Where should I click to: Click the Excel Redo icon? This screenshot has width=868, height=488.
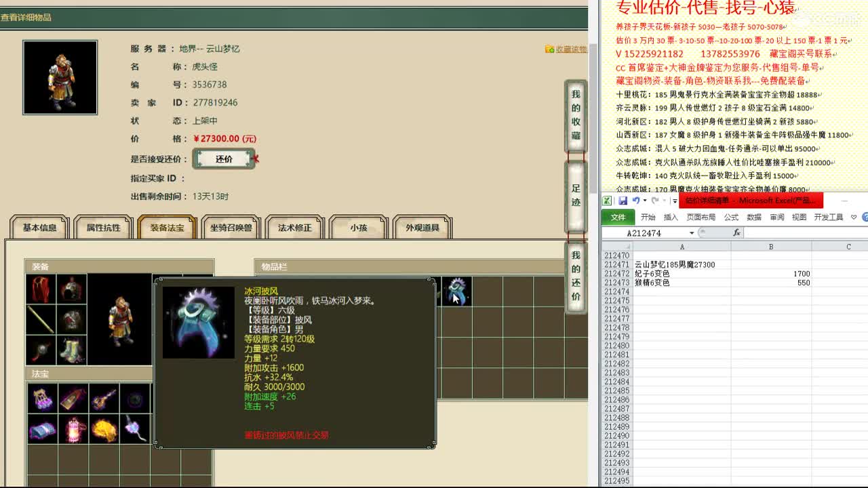click(x=654, y=201)
